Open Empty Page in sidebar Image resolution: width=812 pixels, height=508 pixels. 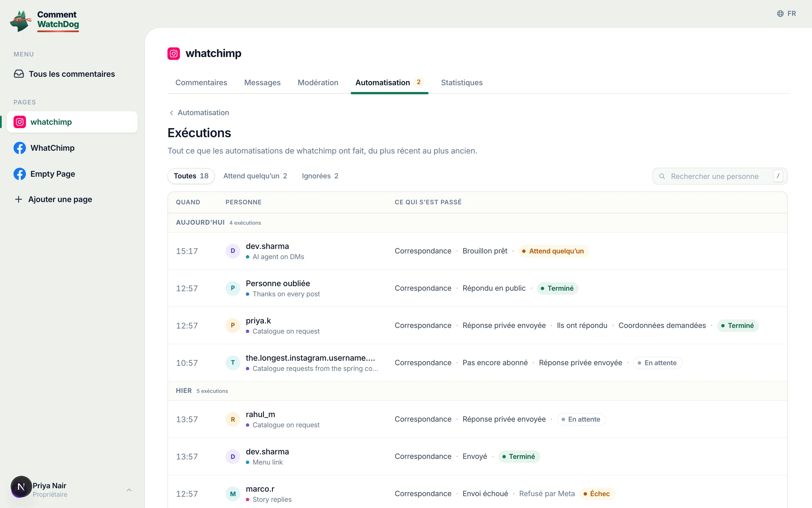[x=72, y=174]
